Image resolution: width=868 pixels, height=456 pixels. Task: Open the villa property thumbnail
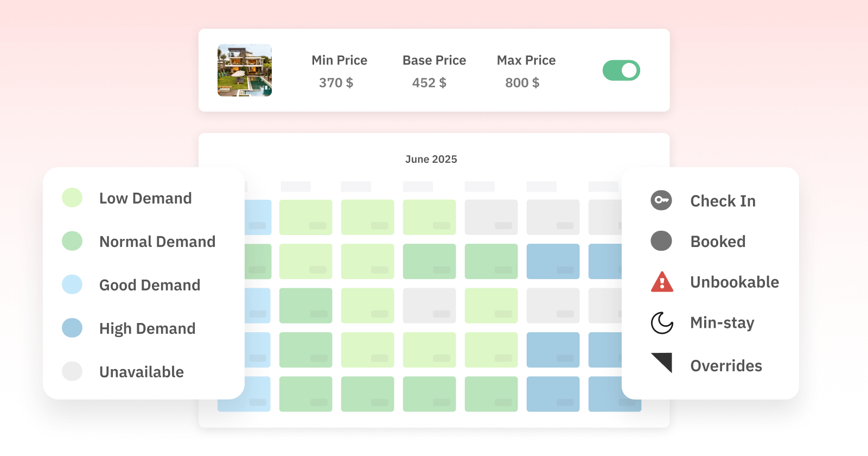click(x=245, y=71)
